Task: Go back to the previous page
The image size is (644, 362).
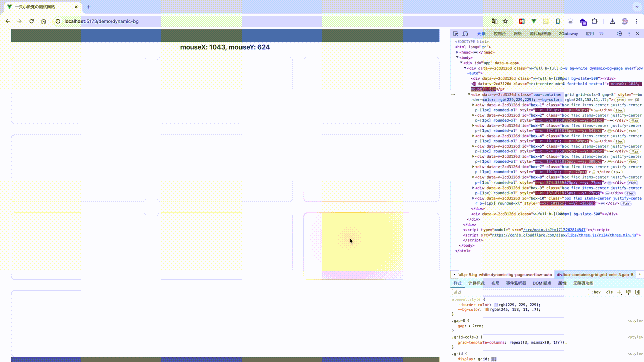Action: coord(8,21)
